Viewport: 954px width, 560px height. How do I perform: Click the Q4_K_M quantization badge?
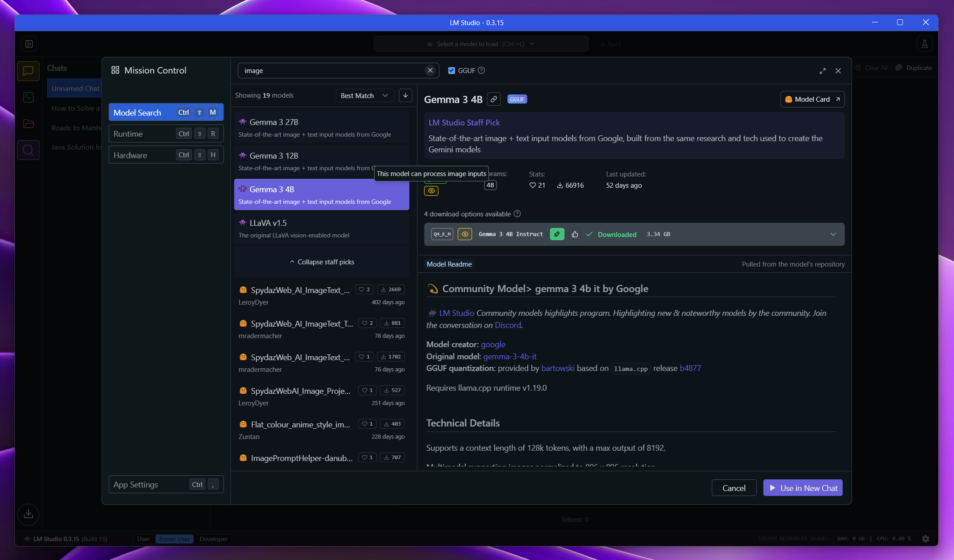(442, 234)
